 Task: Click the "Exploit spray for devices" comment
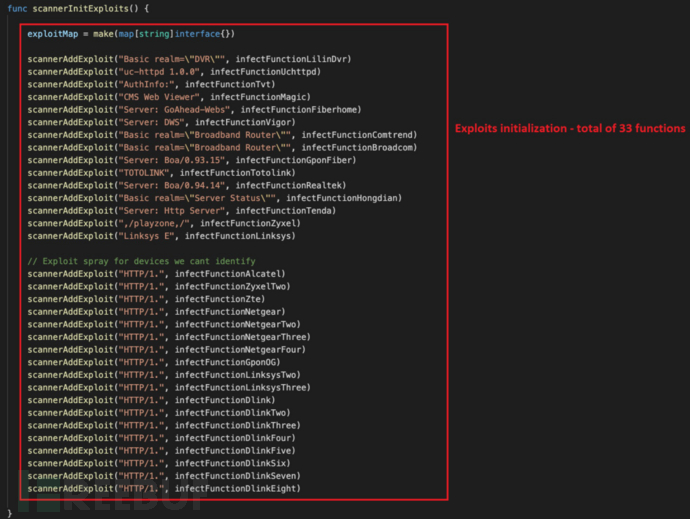pos(117,260)
